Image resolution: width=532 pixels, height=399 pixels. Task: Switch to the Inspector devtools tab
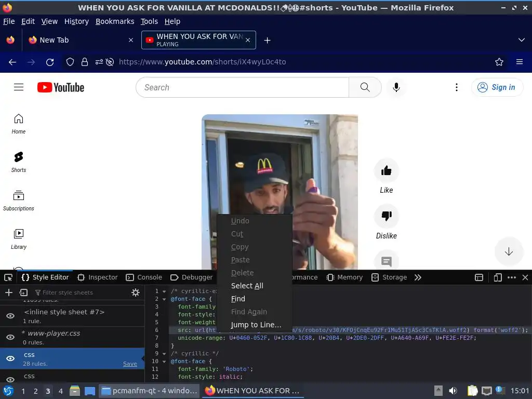pyautogui.click(x=98, y=277)
